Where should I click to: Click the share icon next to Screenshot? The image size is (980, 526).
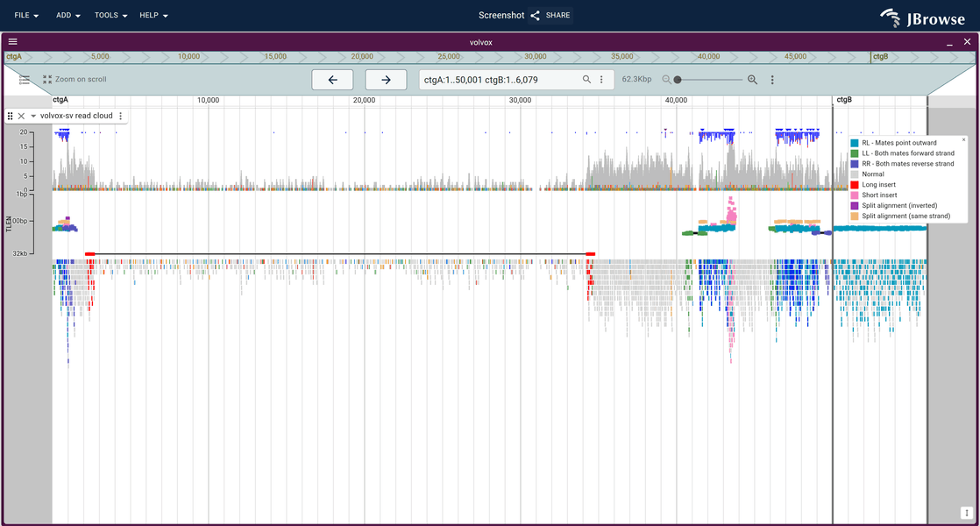click(535, 15)
